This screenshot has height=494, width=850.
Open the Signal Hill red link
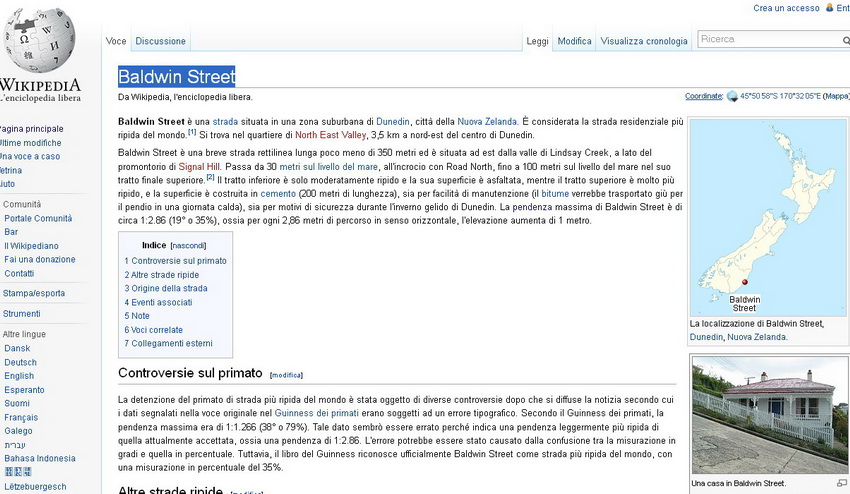(199, 167)
